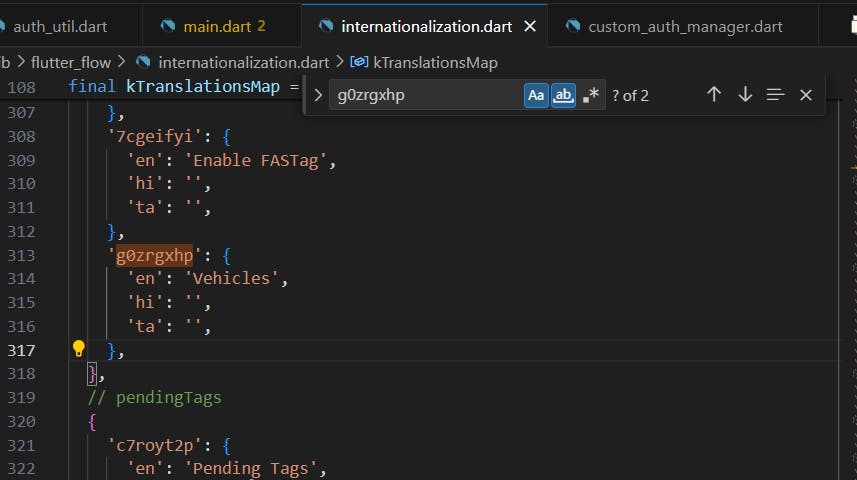Viewport: 857px width, 480px height.
Task: Click the kTranslationsMap symbol icon in breadcrumbs
Action: pos(359,63)
